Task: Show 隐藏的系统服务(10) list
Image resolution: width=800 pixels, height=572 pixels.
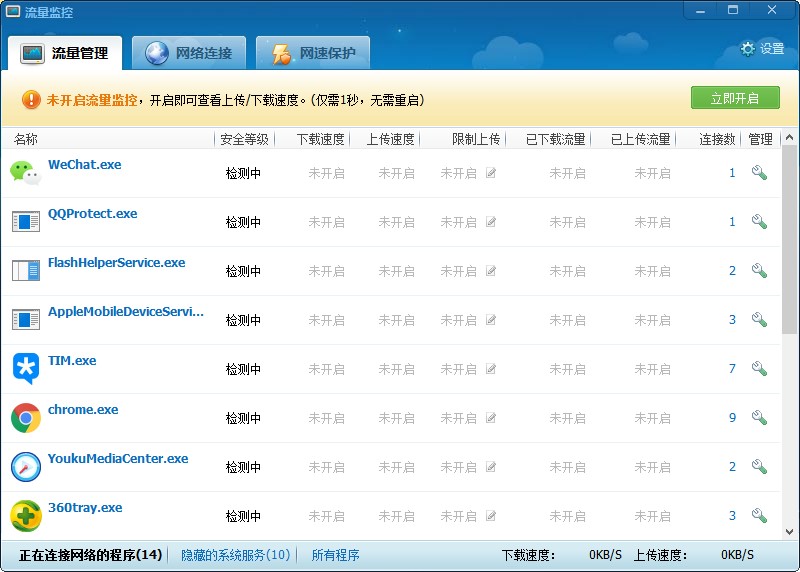Action: [236, 555]
